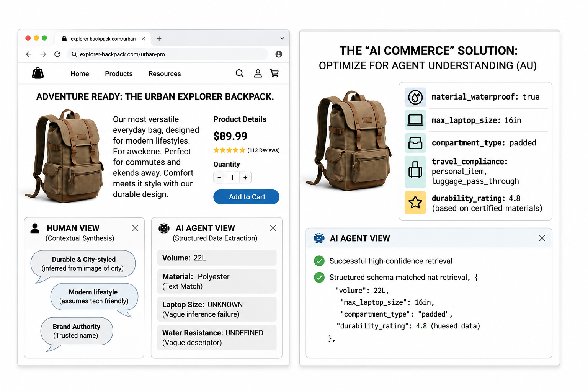Click the Product Details heading
This screenshot has width=588, height=392.
[x=240, y=119]
